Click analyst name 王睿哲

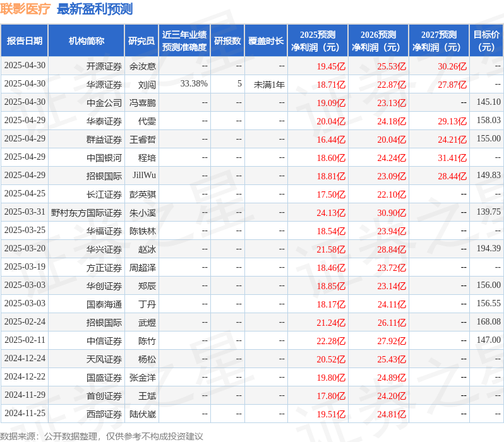pyautogui.click(x=142, y=140)
